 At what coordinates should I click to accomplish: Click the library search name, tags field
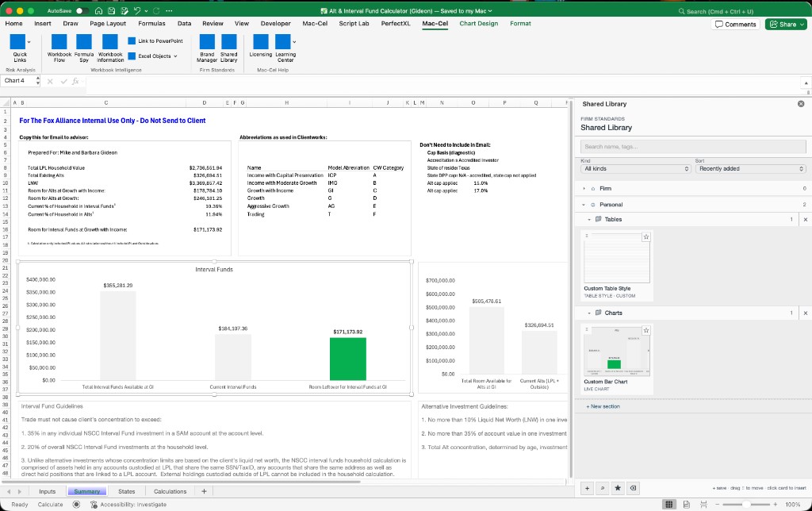pyautogui.click(x=693, y=147)
